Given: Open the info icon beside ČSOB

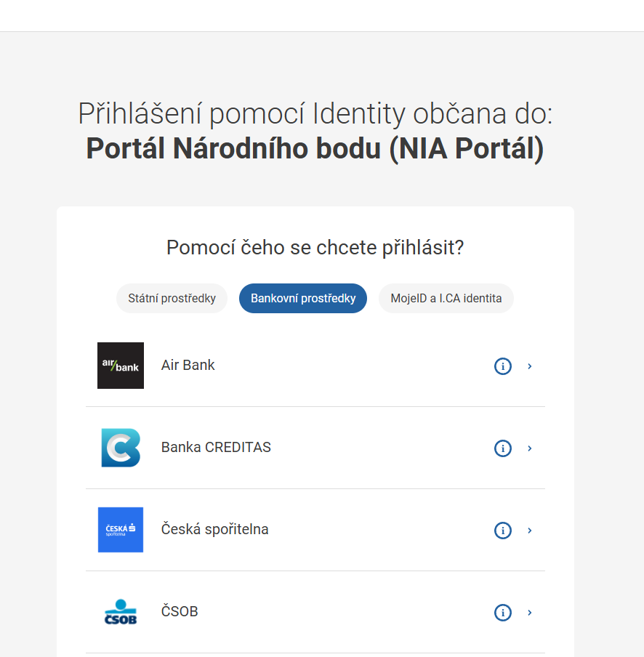Looking at the screenshot, I should click(502, 613).
